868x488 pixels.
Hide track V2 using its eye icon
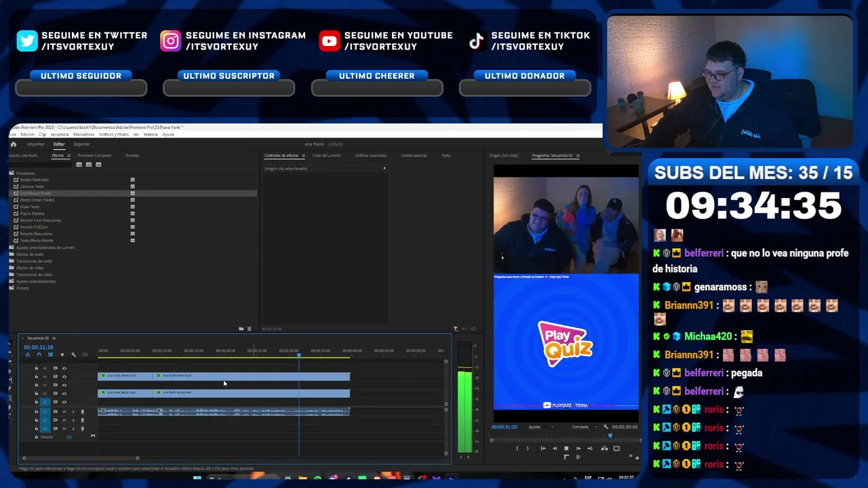click(x=64, y=393)
